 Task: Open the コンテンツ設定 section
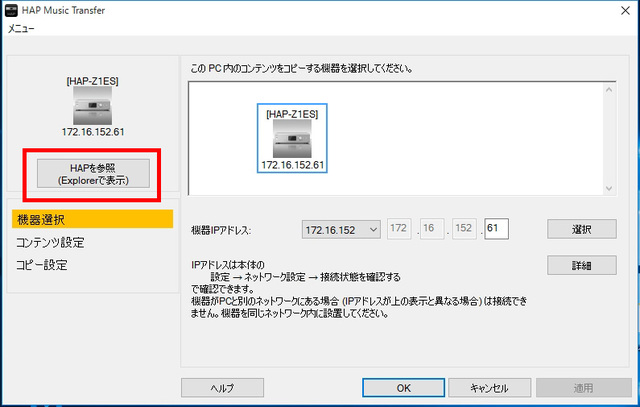tap(50, 242)
